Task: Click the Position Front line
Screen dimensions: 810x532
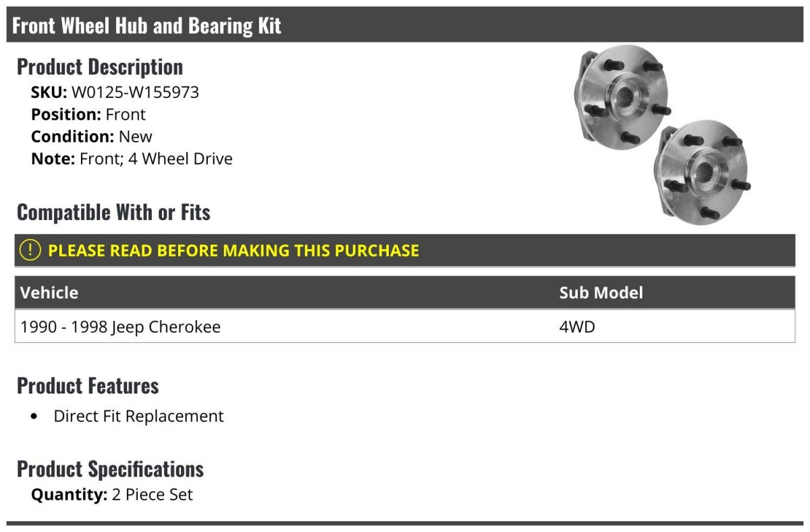Action: click(88, 115)
